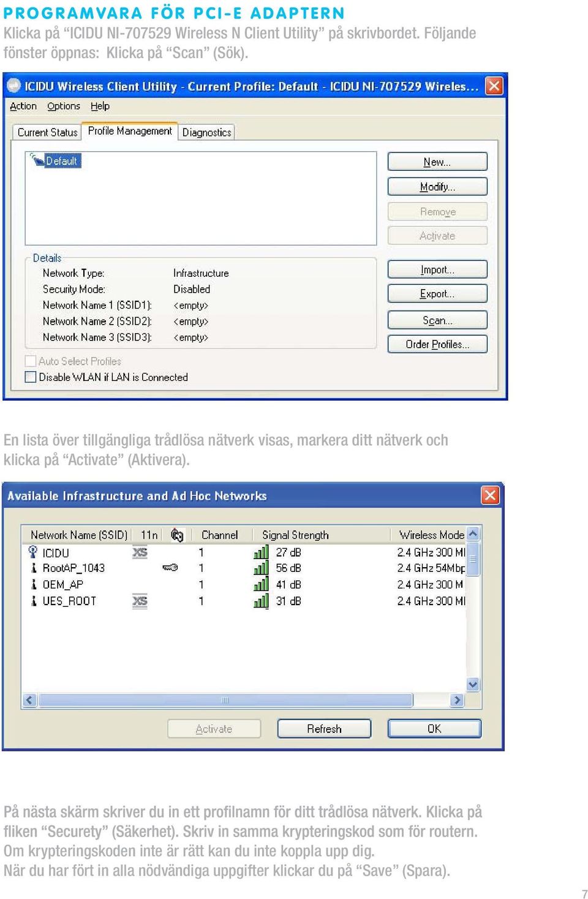Close the ICIDU Wireless Client Utility window
Screen dimensions: 588x899
[494, 86]
